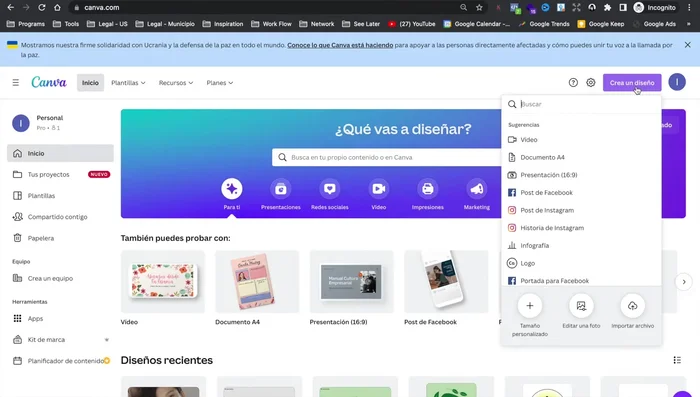Select Video from the suggestions list

click(581, 140)
